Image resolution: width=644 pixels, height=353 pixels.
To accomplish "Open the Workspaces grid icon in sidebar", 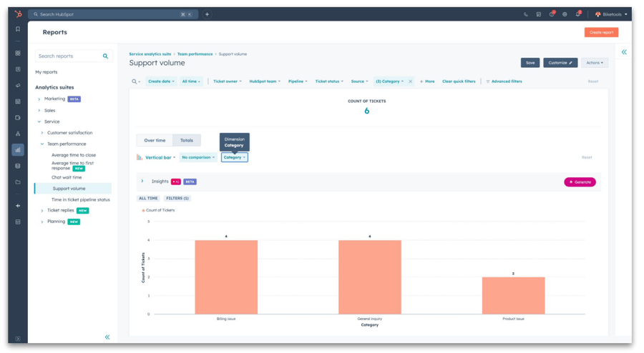I will (x=18, y=54).
